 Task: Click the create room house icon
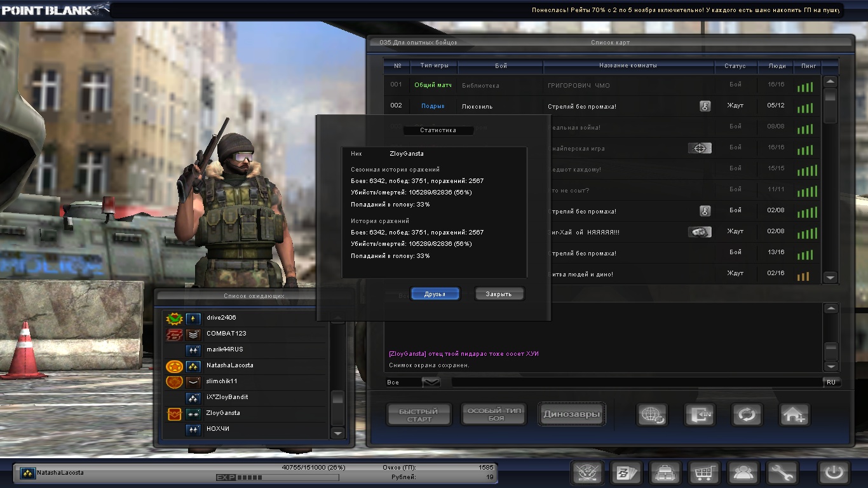(x=794, y=415)
